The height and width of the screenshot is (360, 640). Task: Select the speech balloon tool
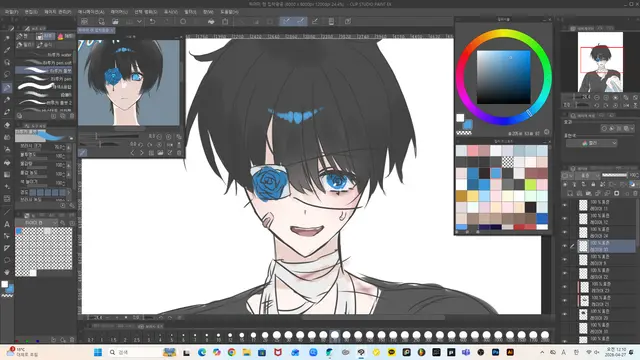click(7, 260)
